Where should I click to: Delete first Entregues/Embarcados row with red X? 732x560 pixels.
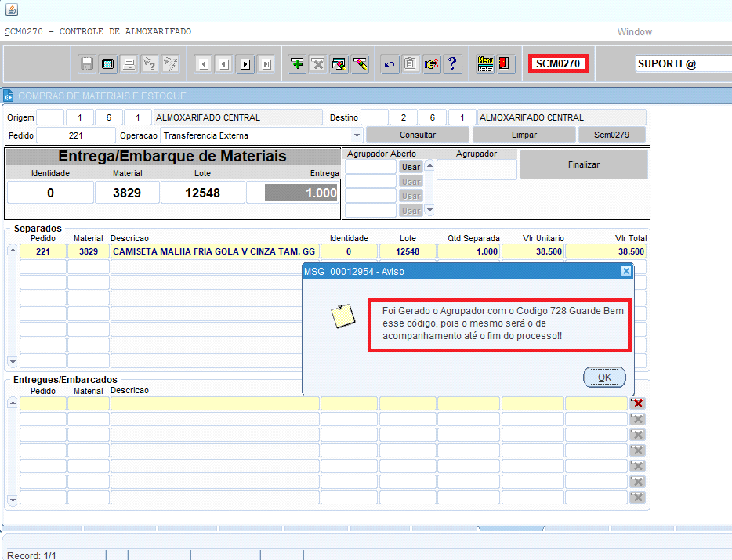click(638, 403)
